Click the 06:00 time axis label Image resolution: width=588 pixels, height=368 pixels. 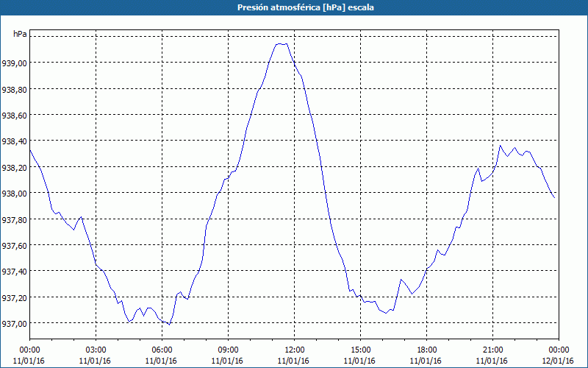pyautogui.click(x=162, y=350)
